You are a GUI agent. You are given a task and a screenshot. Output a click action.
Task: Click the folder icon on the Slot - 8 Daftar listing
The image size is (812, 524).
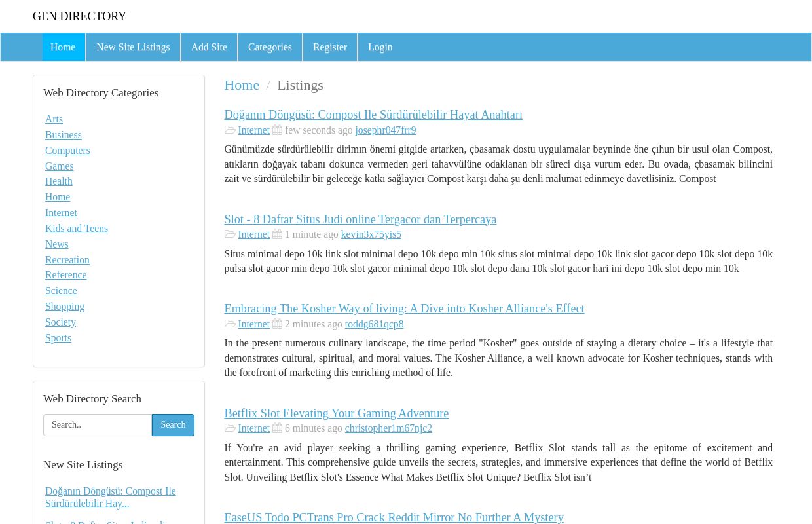(231, 234)
